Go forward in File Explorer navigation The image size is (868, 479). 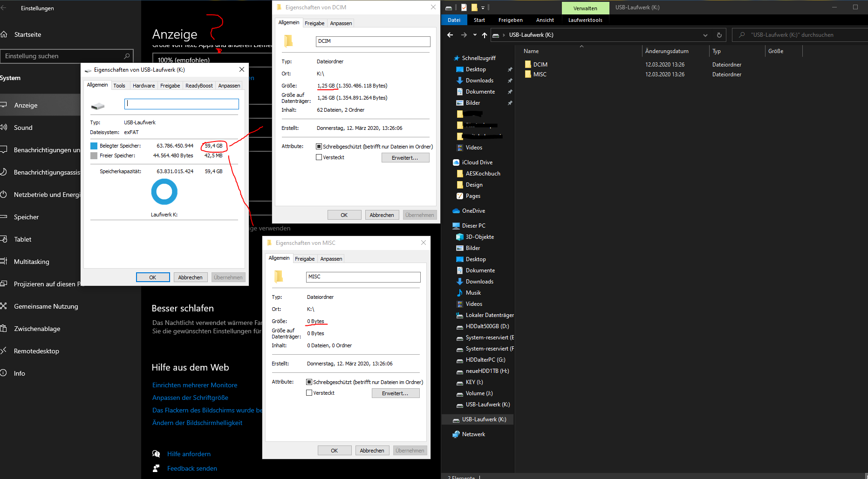(x=464, y=35)
